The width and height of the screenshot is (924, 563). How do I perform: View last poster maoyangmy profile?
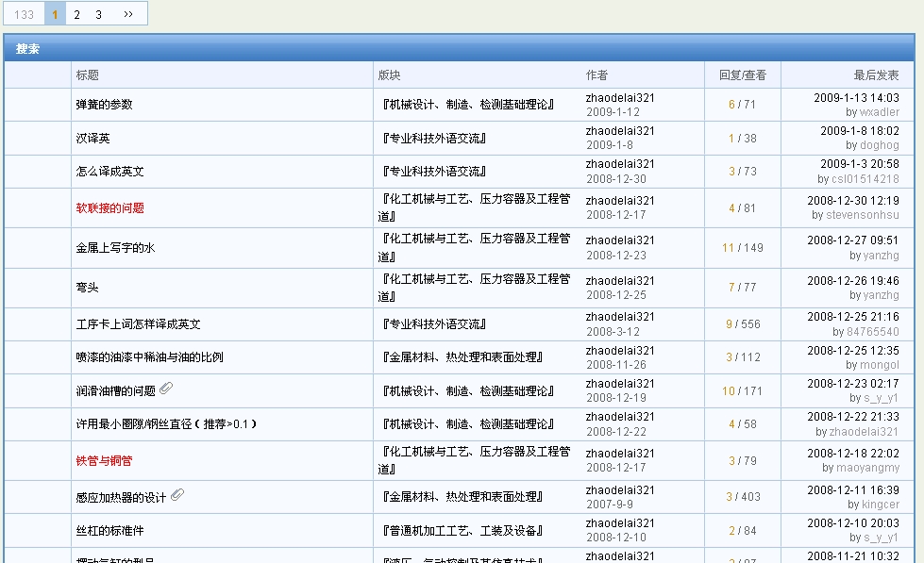pyautogui.click(x=867, y=468)
